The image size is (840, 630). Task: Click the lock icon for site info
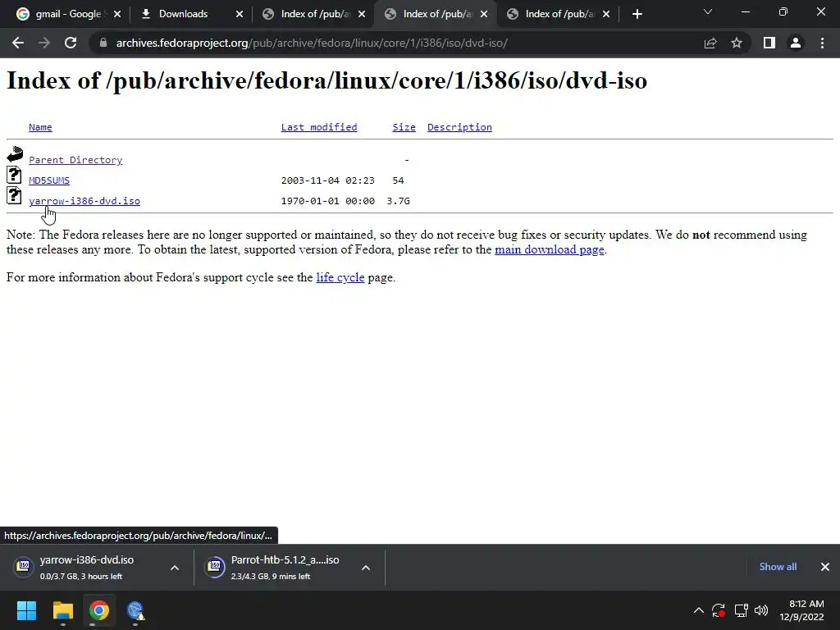(103, 43)
